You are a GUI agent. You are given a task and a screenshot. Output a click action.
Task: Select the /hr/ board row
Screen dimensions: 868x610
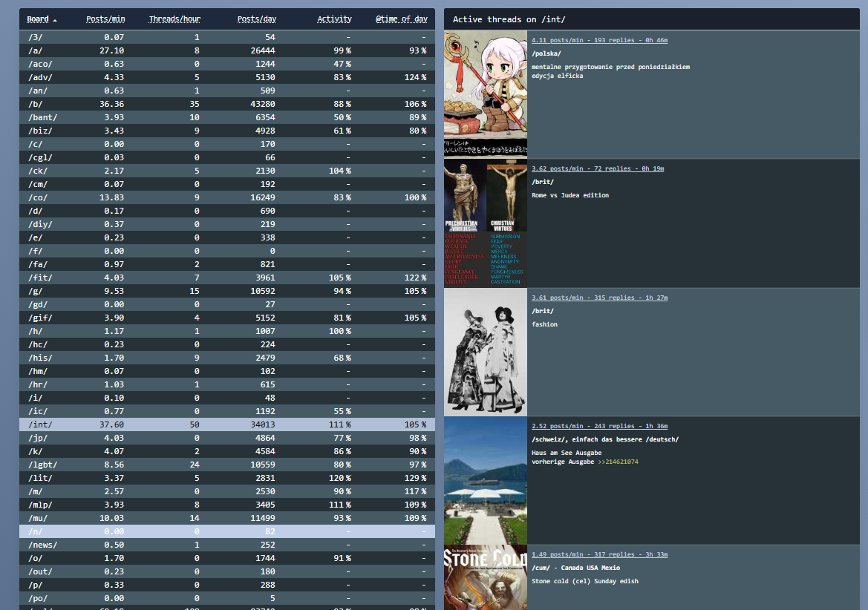(x=227, y=384)
